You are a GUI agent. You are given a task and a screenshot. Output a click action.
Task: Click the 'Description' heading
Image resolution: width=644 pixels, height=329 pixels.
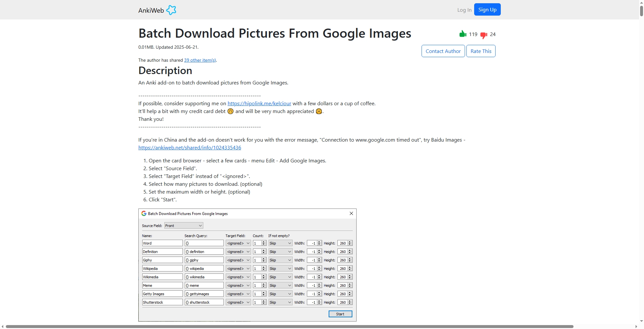pos(165,70)
